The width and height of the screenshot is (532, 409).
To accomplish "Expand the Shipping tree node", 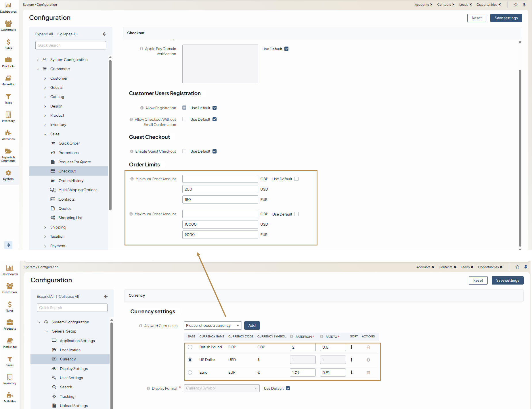I will [x=45, y=227].
